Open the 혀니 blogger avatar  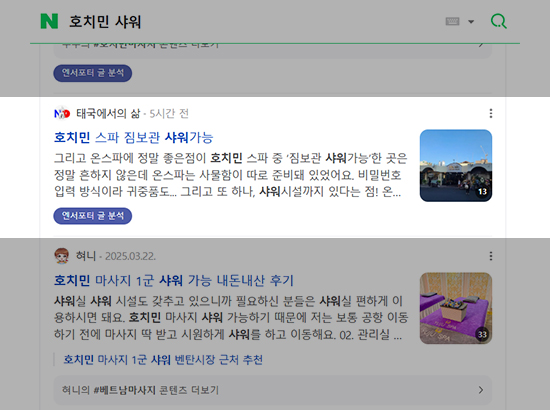pyautogui.click(x=62, y=256)
